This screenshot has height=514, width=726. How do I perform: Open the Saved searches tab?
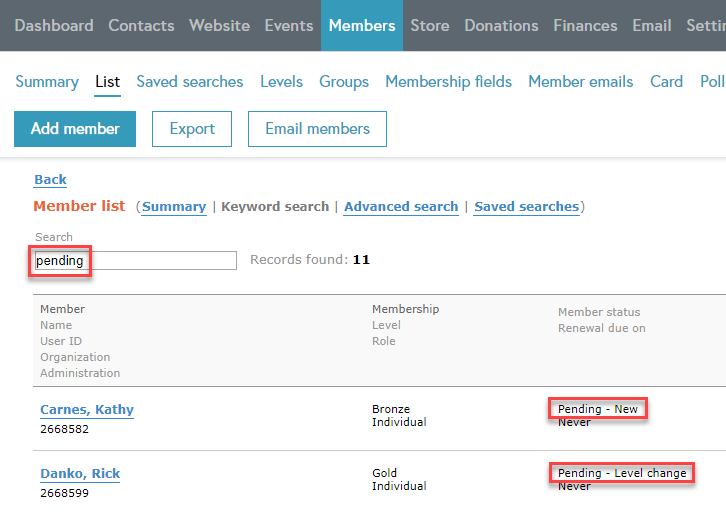click(190, 82)
